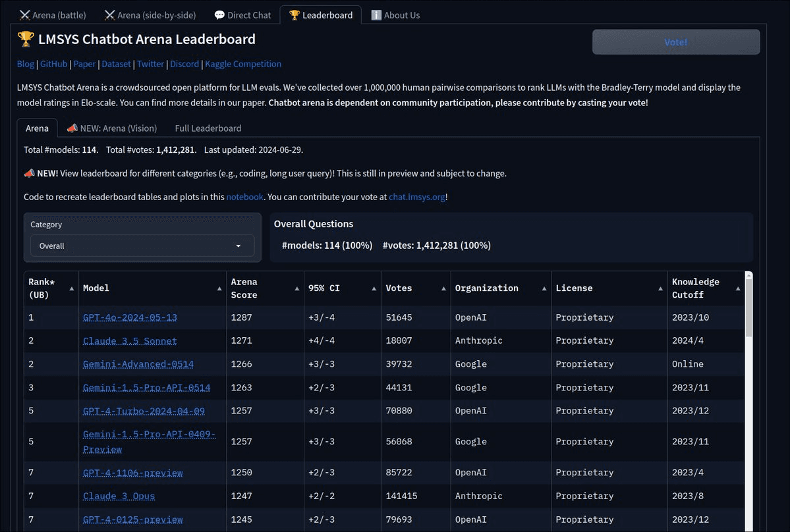Follow the notebook link
This screenshot has height=532, width=790.
tap(245, 197)
